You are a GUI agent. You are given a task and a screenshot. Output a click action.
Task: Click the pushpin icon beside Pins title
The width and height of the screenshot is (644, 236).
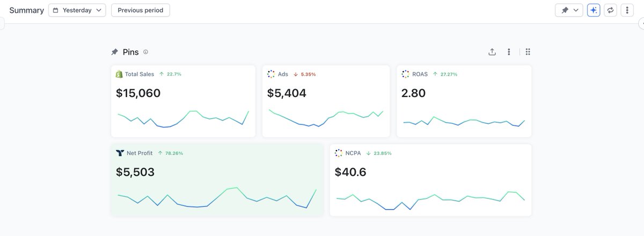(114, 52)
